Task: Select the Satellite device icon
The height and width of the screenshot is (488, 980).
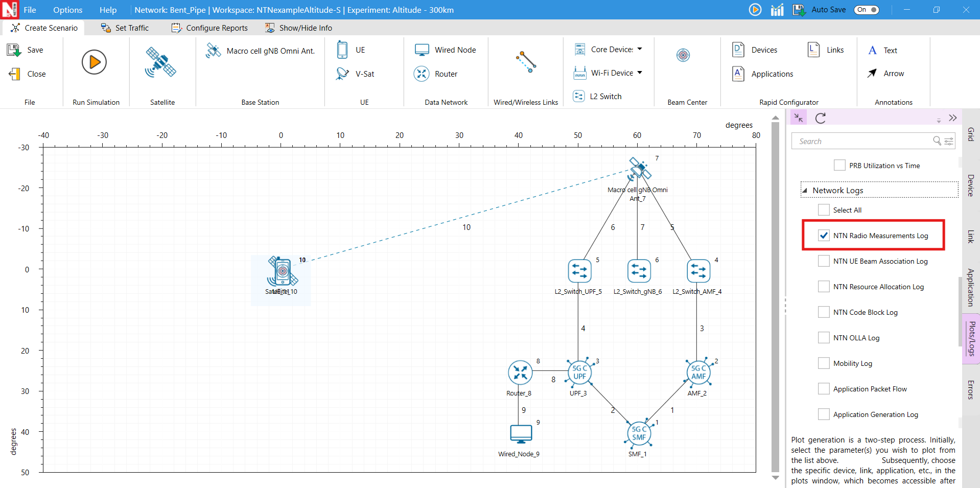Action: pos(160,62)
